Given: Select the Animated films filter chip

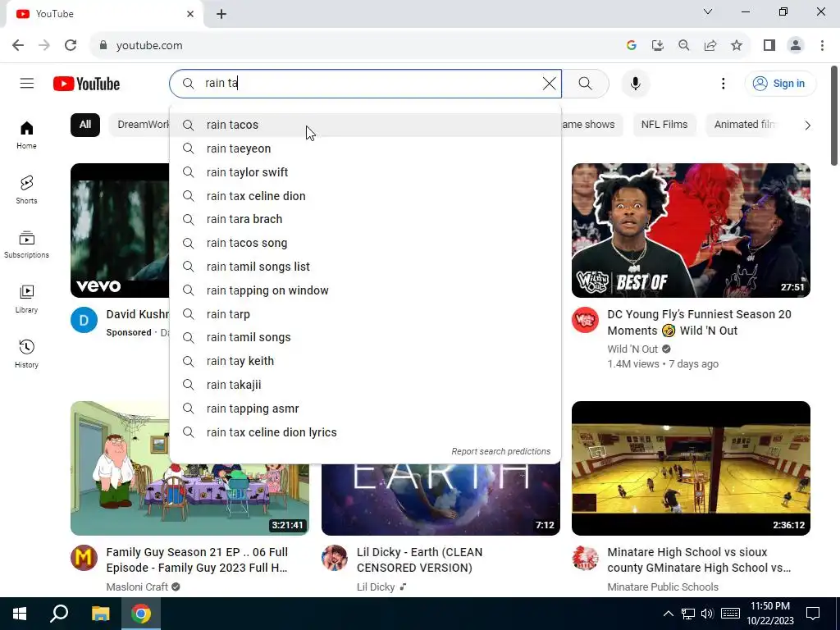Looking at the screenshot, I should 743,125.
